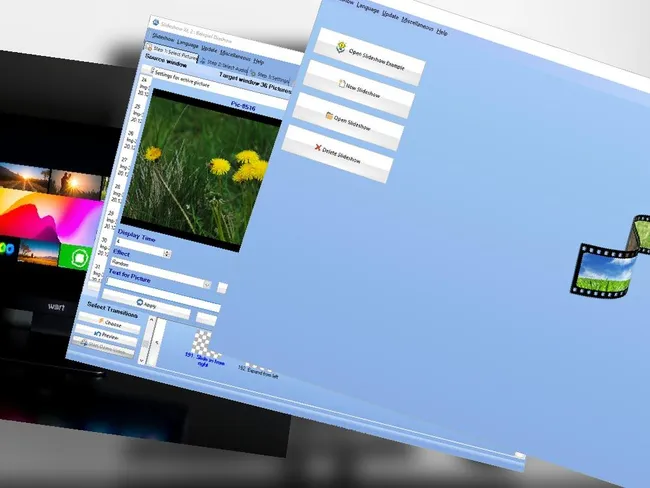Click the Delete Slideshow button
The height and width of the screenshot is (488, 650).
[x=337, y=153]
